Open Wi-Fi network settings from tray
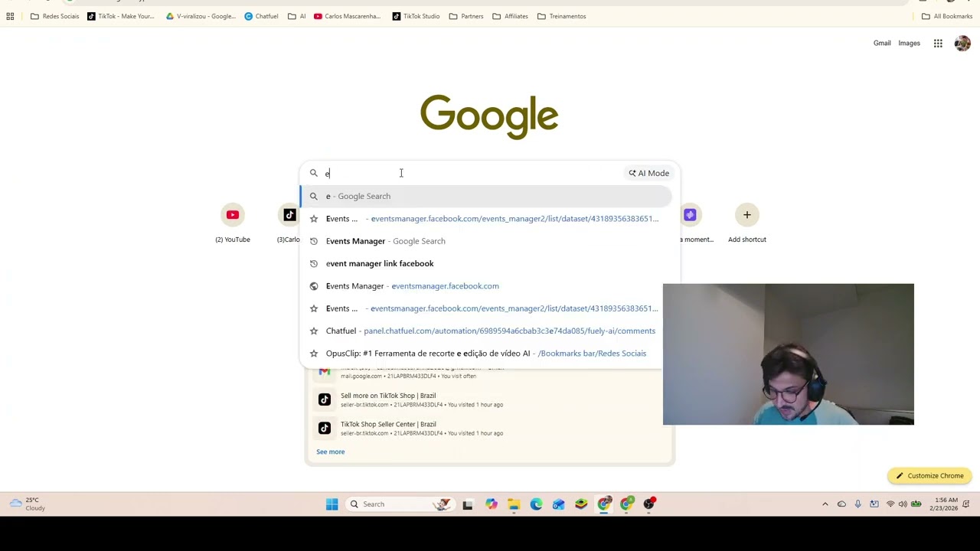 pos(890,504)
